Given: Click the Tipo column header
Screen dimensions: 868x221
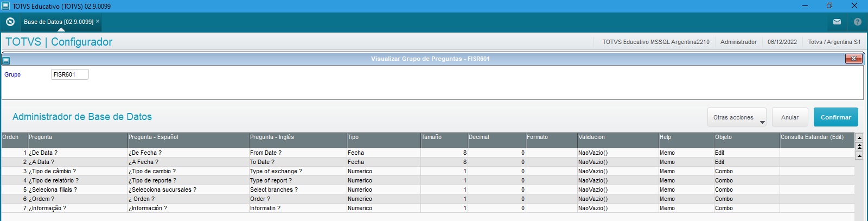Looking at the screenshot, I should click(x=384, y=140).
